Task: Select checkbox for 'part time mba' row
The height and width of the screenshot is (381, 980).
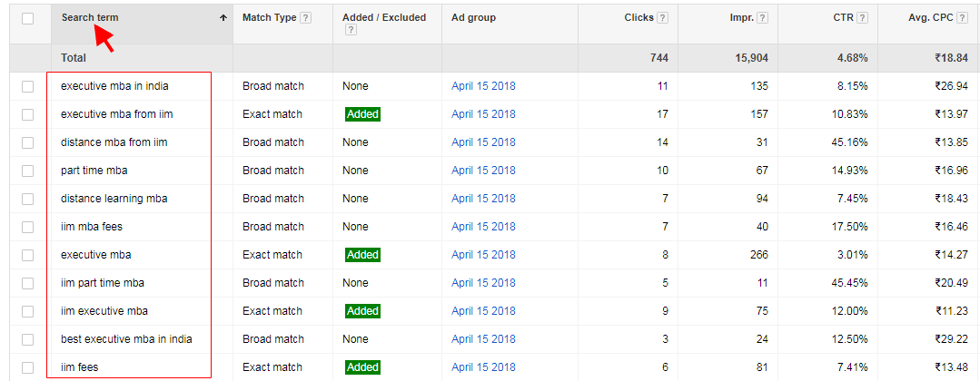Action: 28,171
